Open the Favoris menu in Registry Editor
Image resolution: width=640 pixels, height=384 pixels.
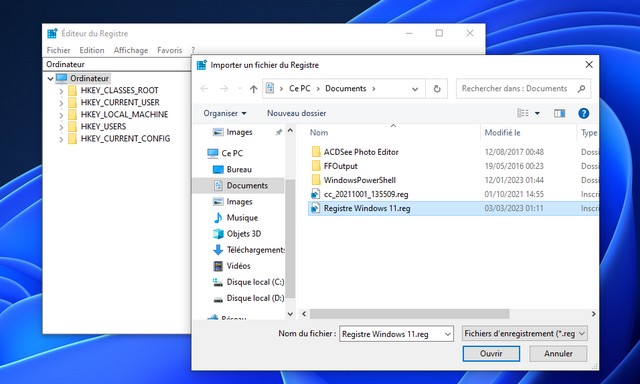pos(169,50)
